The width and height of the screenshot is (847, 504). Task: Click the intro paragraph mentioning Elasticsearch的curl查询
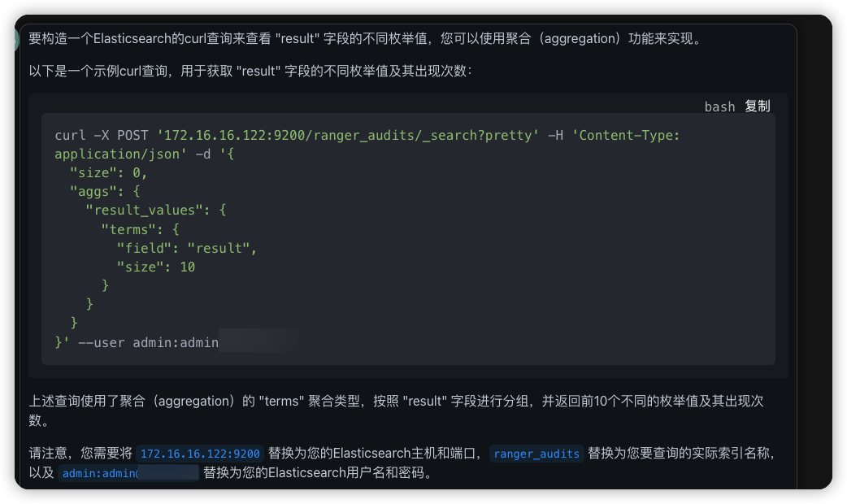click(364, 39)
